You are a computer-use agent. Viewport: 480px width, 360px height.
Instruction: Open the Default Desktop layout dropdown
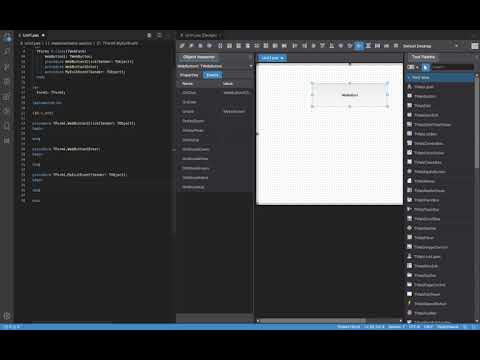[x=432, y=46]
